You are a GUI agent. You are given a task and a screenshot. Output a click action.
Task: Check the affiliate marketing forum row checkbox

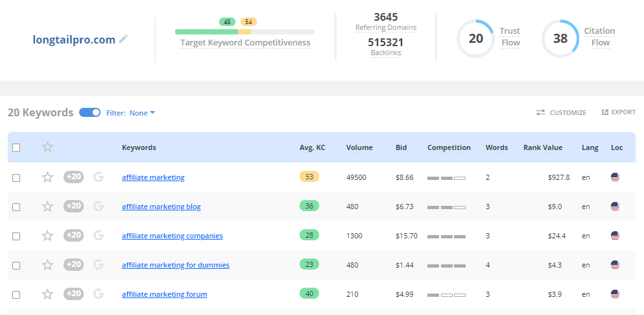point(16,294)
